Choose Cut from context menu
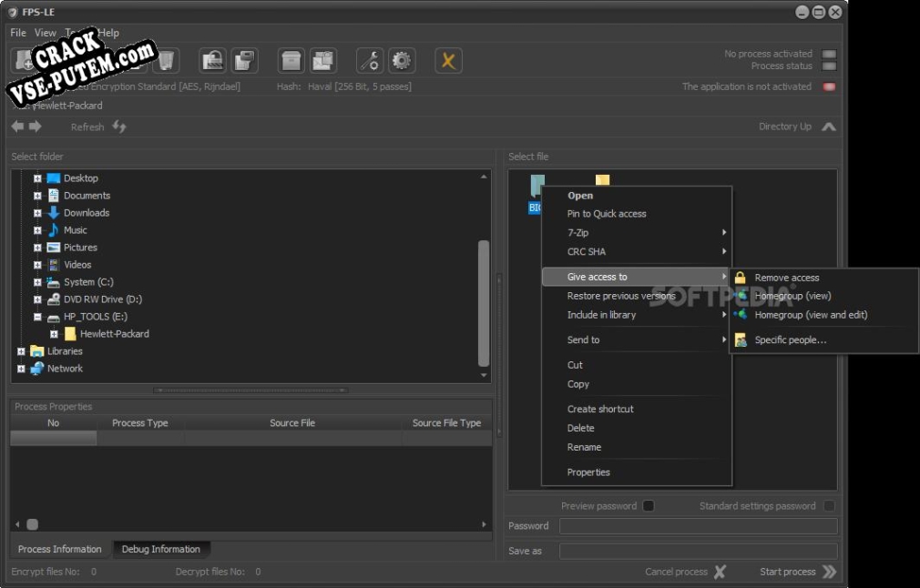Screen dimensions: 920x588 [x=637, y=365]
